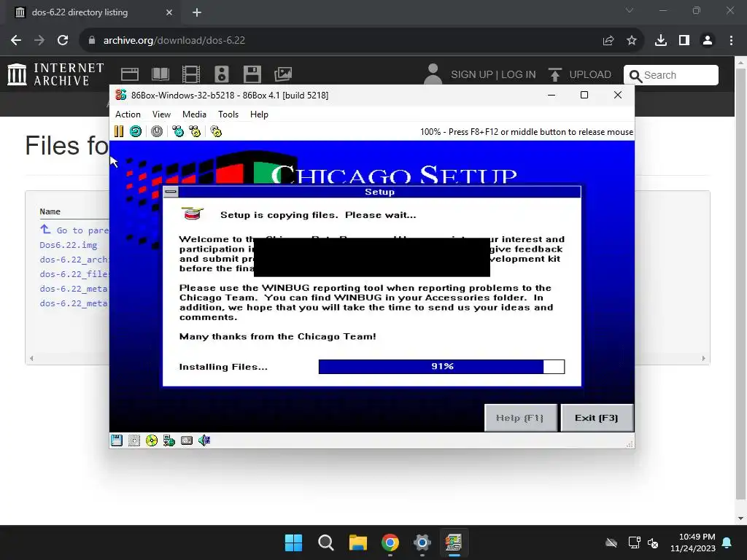
Task: Open 86Box Tools menu
Action: point(228,114)
